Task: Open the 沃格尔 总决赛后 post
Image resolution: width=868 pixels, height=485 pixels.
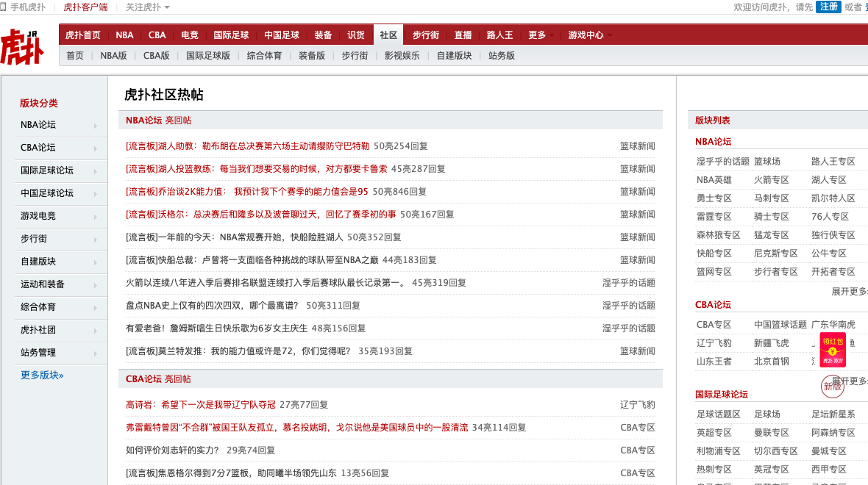Action: [260, 214]
